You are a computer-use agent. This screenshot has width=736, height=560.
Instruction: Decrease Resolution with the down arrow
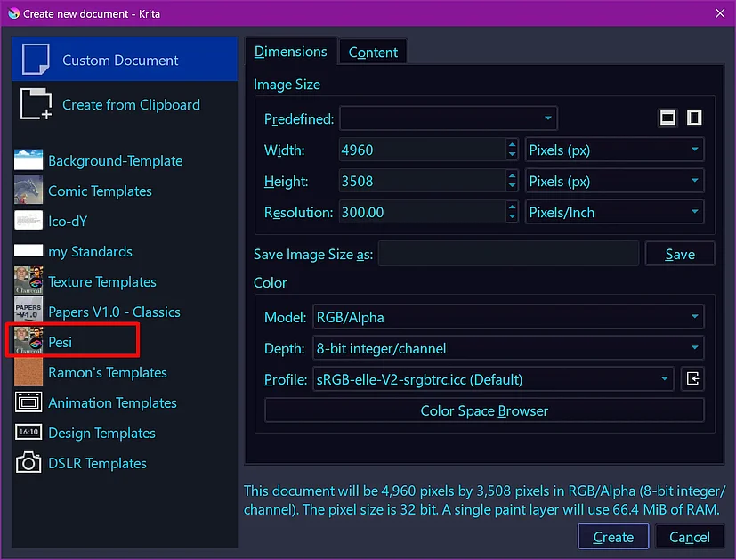coord(512,217)
